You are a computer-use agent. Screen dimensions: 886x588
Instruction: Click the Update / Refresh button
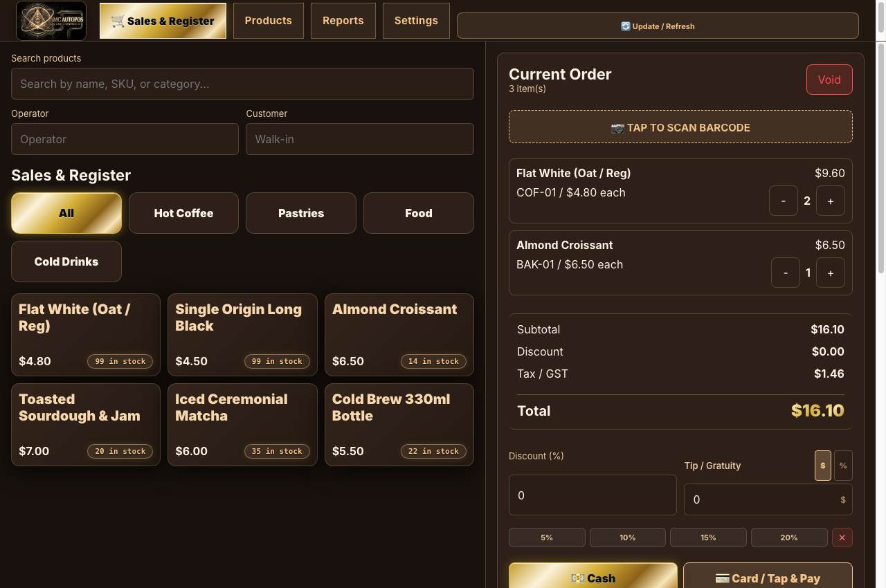(x=658, y=26)
